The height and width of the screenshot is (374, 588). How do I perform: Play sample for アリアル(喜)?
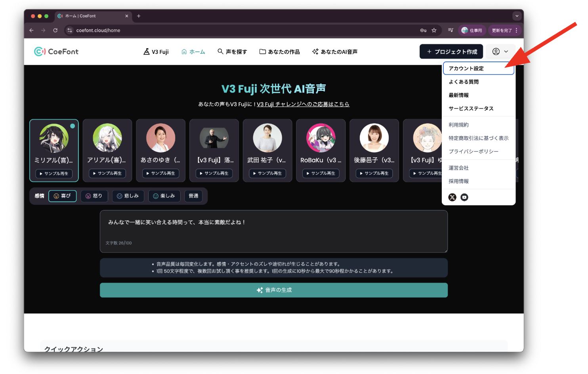(x=107, y=173)
